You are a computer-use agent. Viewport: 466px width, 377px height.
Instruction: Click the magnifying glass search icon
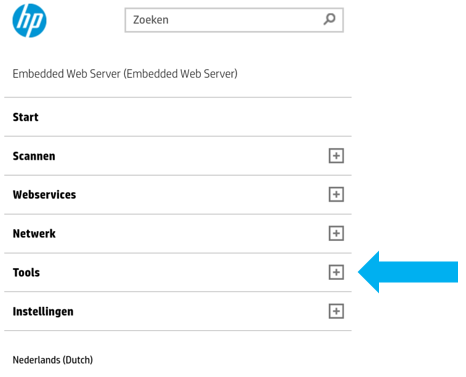pos(329,19)
